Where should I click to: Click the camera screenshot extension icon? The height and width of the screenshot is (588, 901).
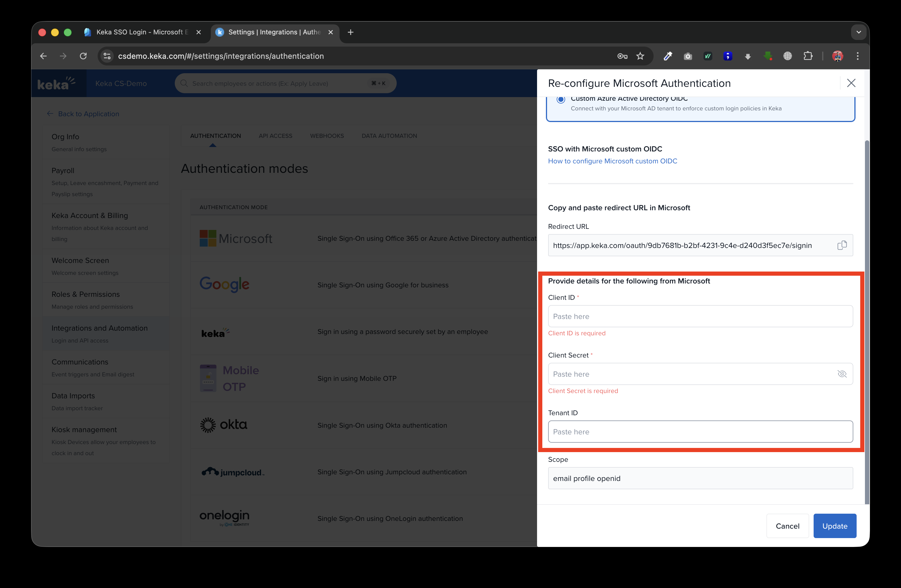[x=688, y=56]
